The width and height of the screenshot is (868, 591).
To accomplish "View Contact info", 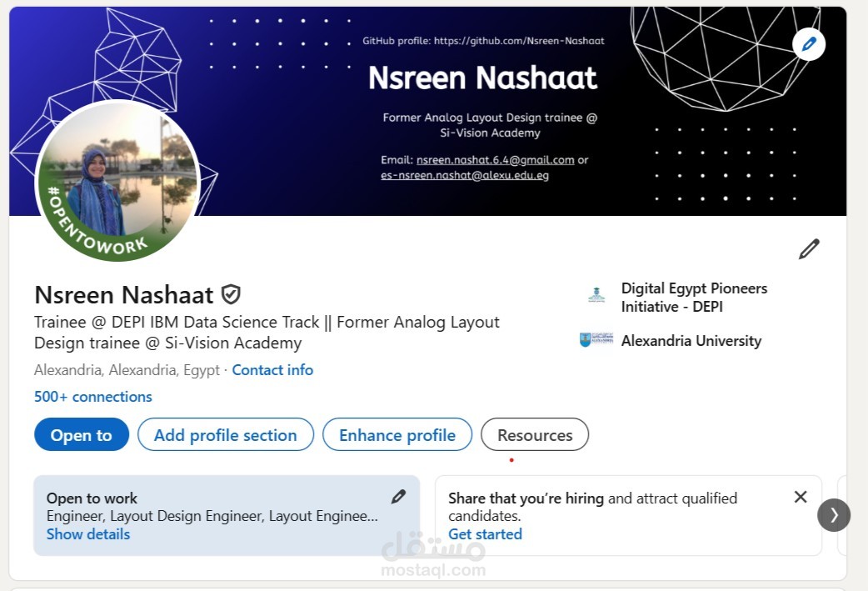I will [272, 369].
